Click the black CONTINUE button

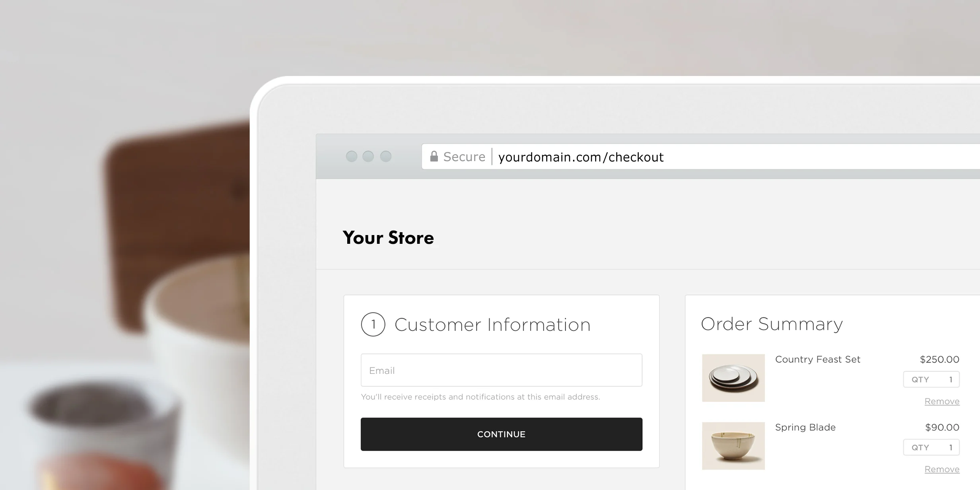point(502,434)
